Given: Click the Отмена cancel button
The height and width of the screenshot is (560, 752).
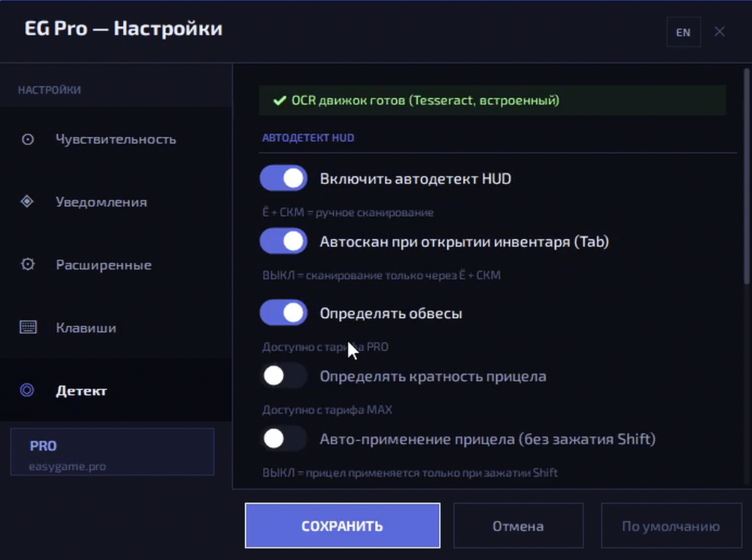Looking at the screenshot, I should pos(518,525).
